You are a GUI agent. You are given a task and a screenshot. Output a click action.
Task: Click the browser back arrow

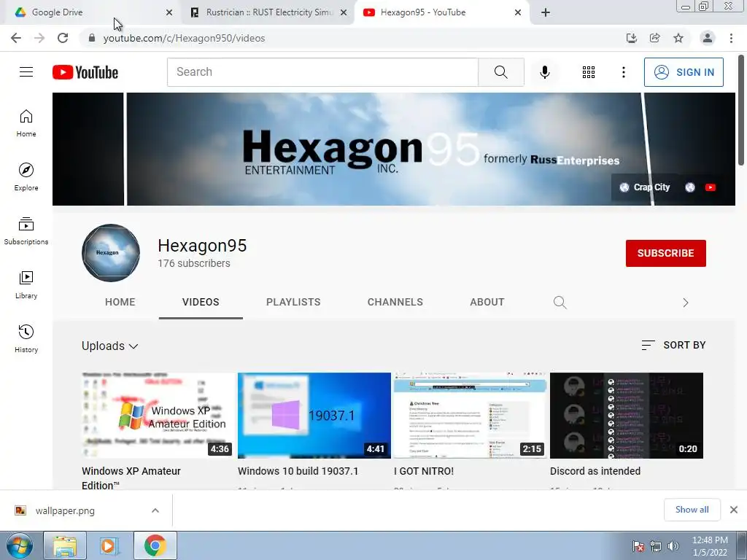[16, 38]
